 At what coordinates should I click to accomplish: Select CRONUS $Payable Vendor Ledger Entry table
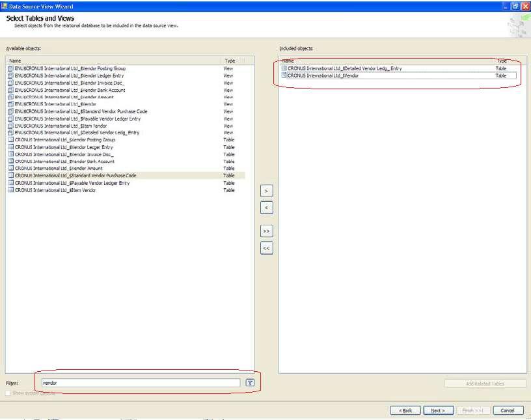[x=126, y=183]
